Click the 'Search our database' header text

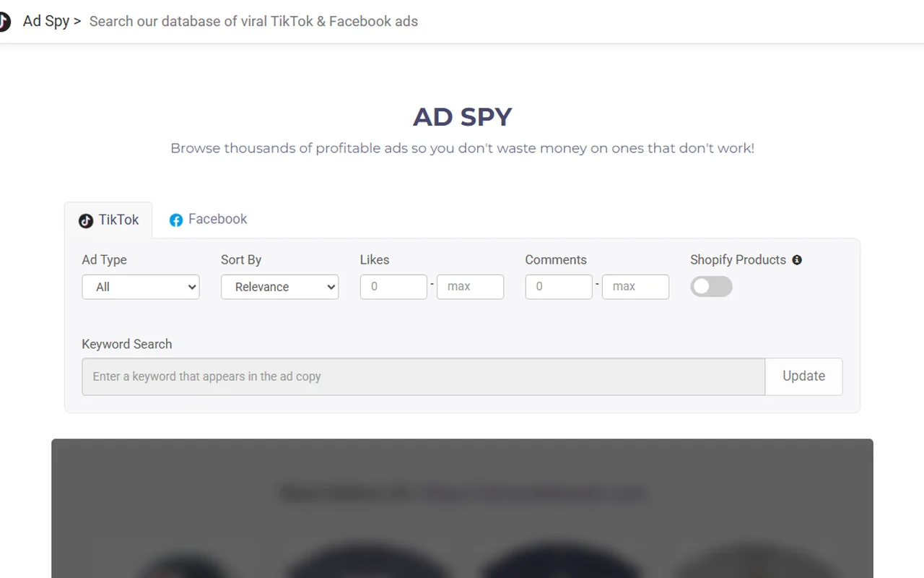click(x=253, y=22)
